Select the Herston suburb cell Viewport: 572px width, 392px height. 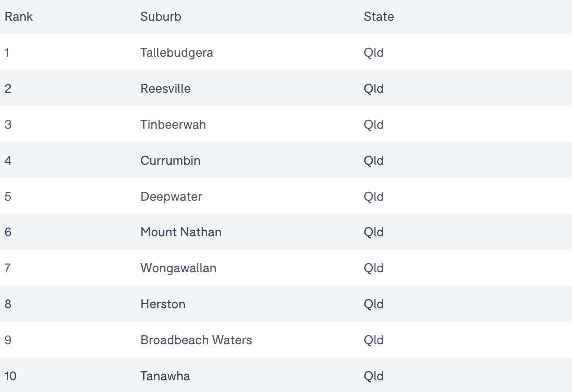pyautogui.click(x=163, y=304)
